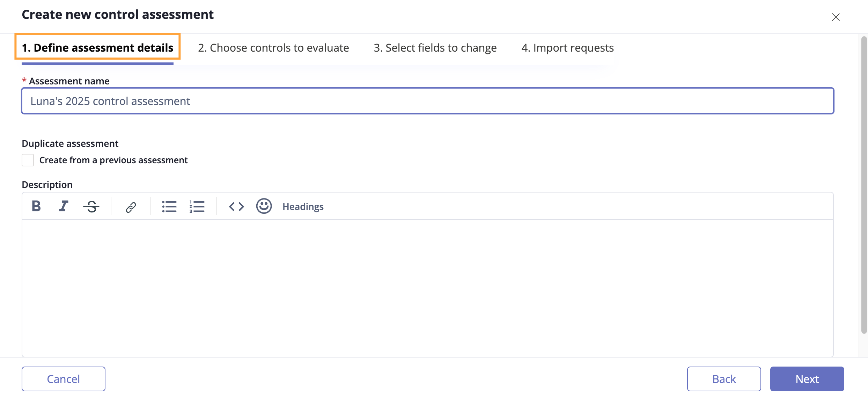Close the Create new control assessment dialog
The width and height of the screenshot is (868, 399).
(x=836, y=17)
